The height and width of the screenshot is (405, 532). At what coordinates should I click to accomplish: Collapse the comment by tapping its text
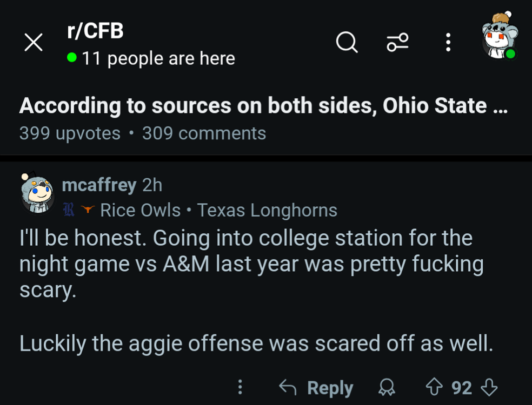click(x=246, y=265)
